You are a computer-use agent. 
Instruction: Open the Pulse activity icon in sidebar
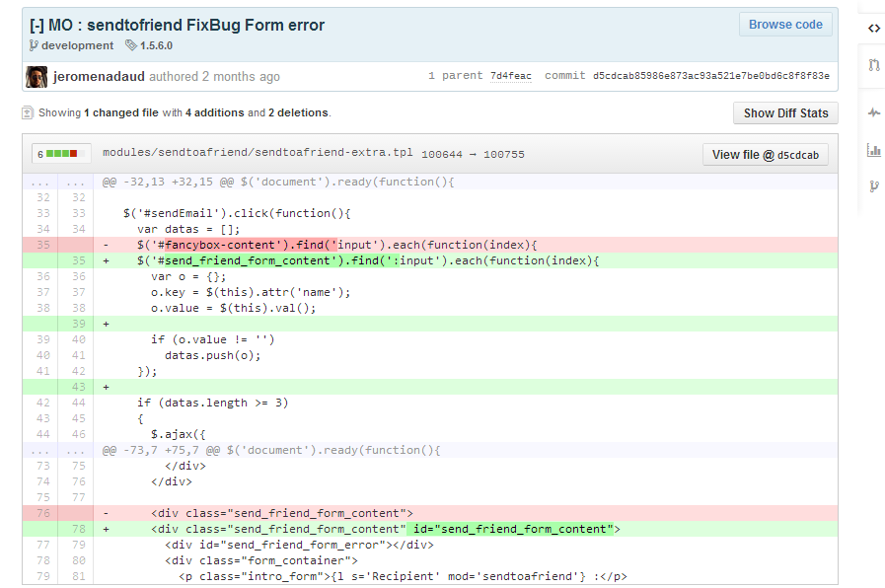873,112
